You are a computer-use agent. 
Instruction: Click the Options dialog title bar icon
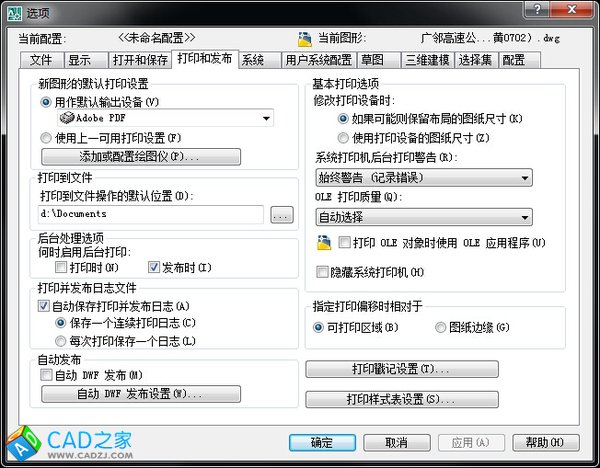[x=13, y=10]
